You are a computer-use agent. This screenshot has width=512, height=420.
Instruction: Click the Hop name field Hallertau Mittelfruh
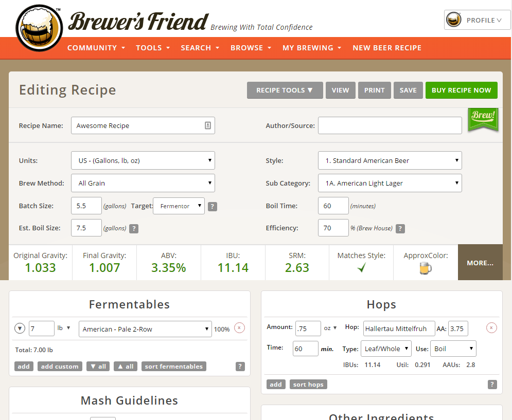pyautogui.click(x=399, y=328)
